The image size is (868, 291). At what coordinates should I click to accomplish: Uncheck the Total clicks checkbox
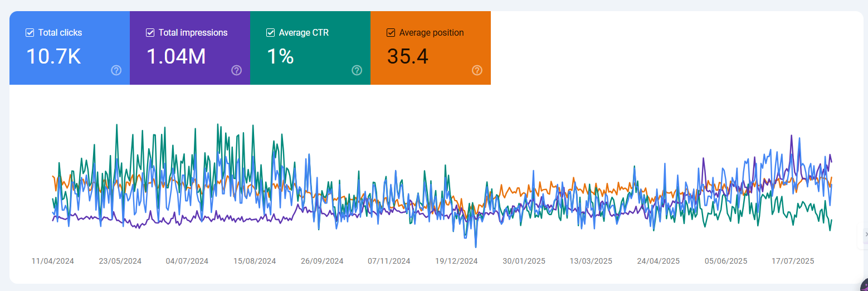point(30,33)
